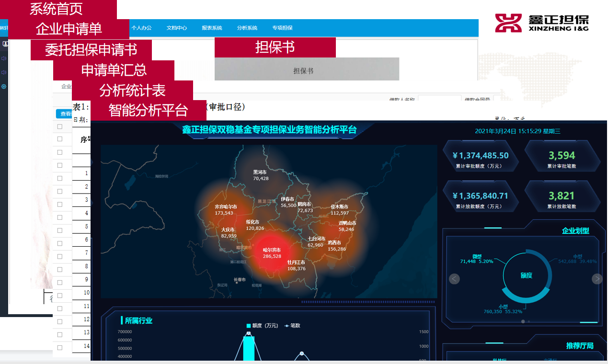Click the 鑫正担保 company logo
This screenshot has height=364, width=608.
point(541,23)
